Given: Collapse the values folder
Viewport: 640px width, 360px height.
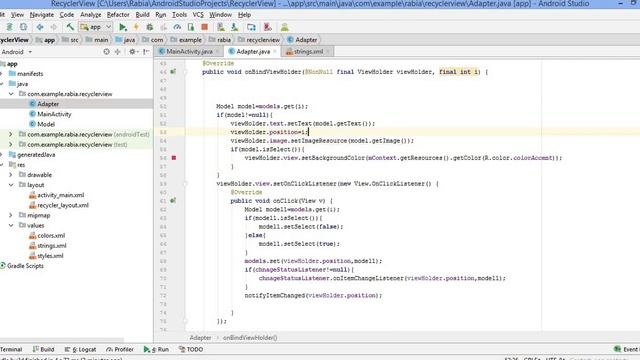Looking at the screenshot, I should pos(11,225).
